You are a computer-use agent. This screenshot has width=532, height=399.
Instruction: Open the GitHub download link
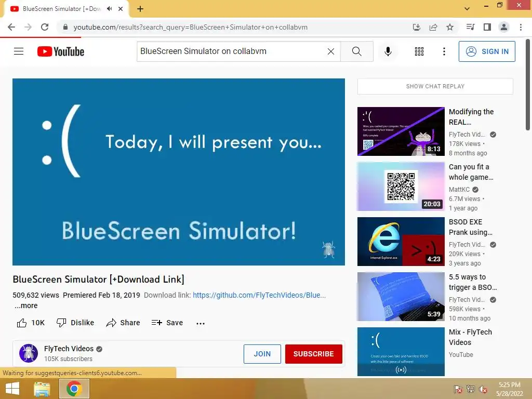click(259, 295)
